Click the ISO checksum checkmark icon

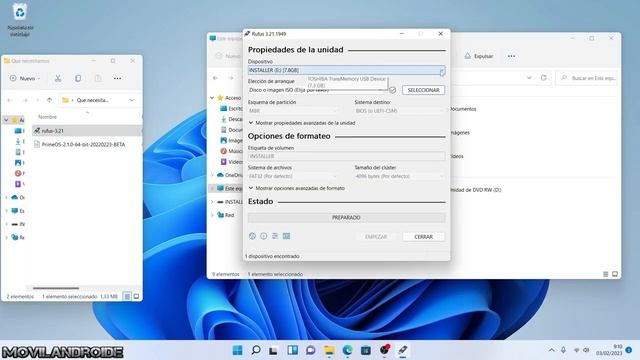tap(392, 90)
